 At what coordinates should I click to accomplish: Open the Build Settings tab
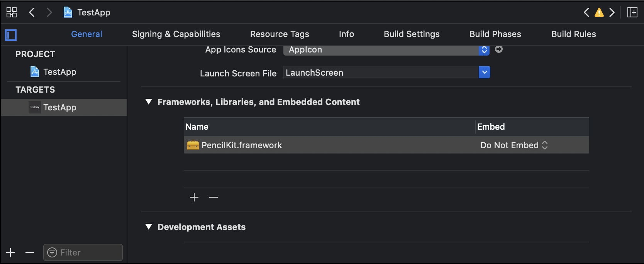[x=412, y=34]
